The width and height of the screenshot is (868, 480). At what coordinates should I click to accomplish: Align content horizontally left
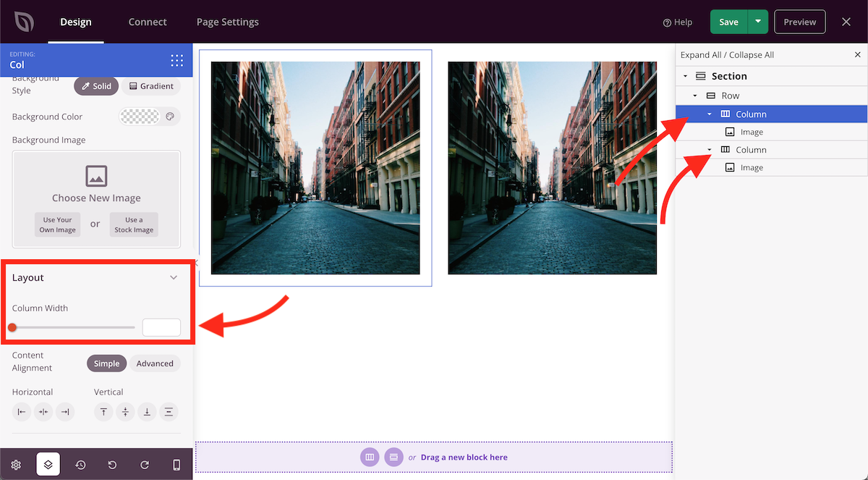[x=22, y=412]
